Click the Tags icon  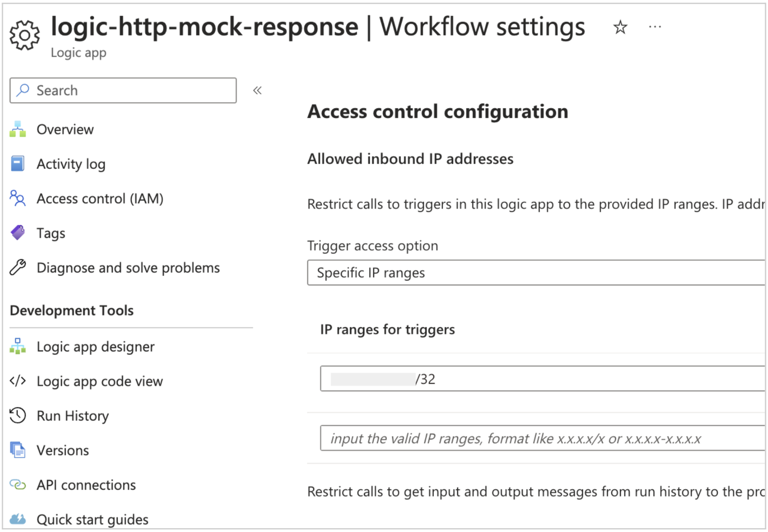pyautogui.click(x=18, y=233)
